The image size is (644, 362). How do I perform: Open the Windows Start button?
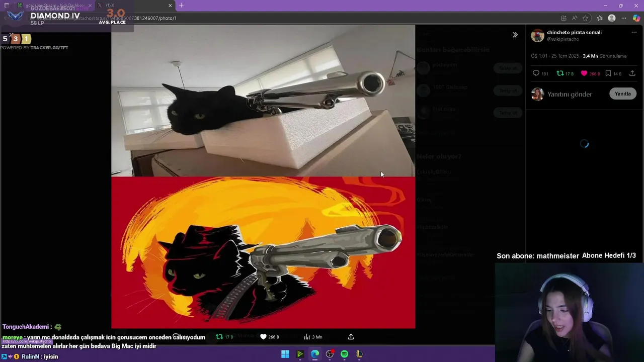click(285, 354)
